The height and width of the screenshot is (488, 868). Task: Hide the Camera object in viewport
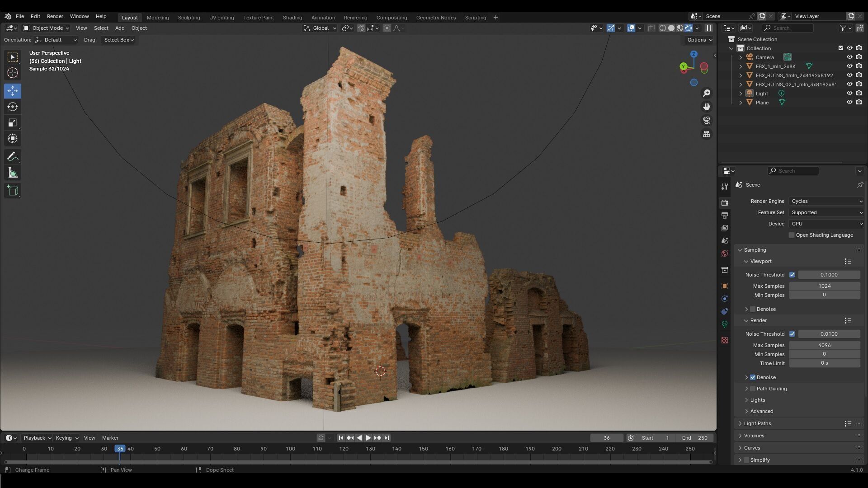(x=849, y=57)
